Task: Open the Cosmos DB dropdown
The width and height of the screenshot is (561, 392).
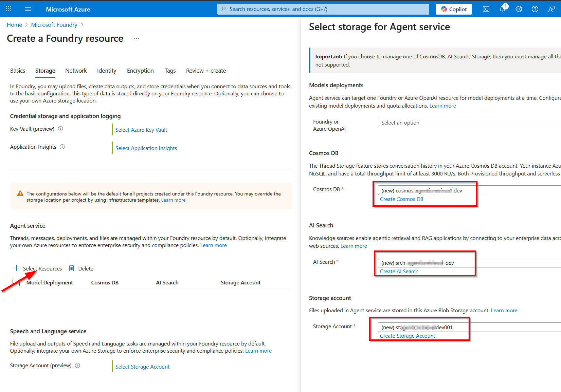Action: 469,190
